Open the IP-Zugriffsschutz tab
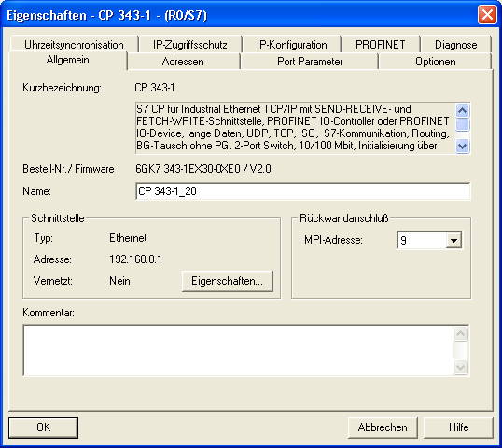Viewport: 502px width, 448px height. coord(190,45)
